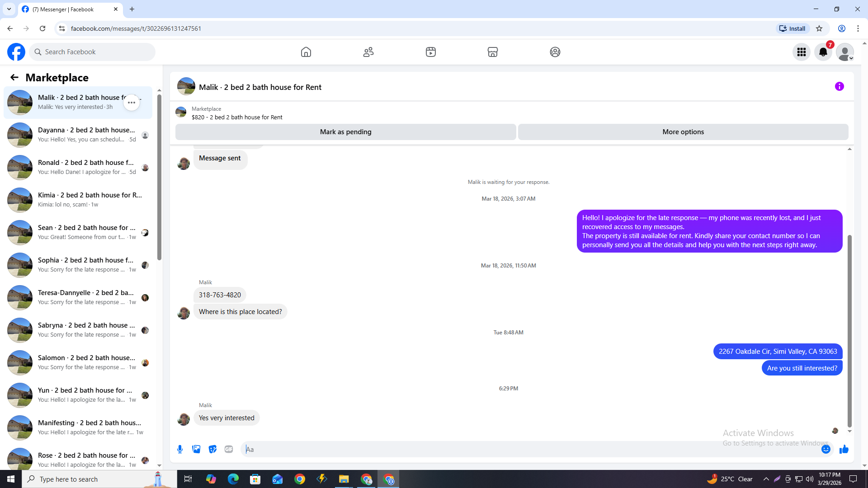Viewport: 868px width, 488px height.
Task: Select the Messenger | Facebook tab
Action: click(x=71, y=9)
